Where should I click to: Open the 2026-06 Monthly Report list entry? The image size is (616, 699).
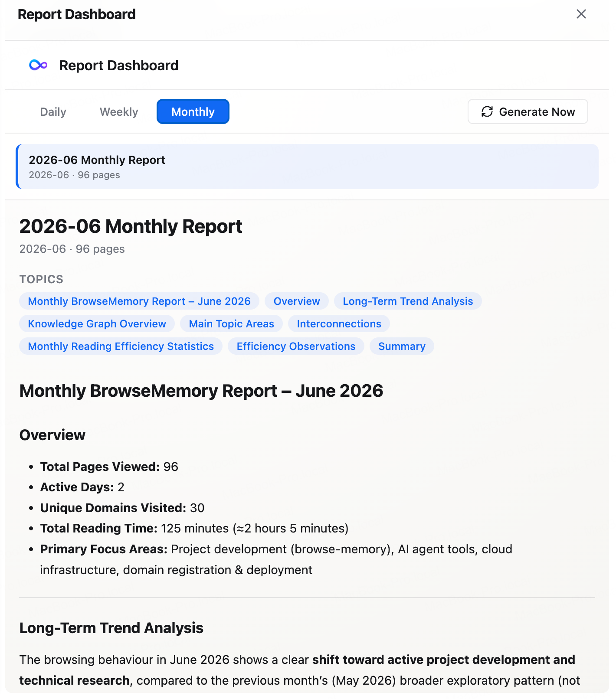307,167
